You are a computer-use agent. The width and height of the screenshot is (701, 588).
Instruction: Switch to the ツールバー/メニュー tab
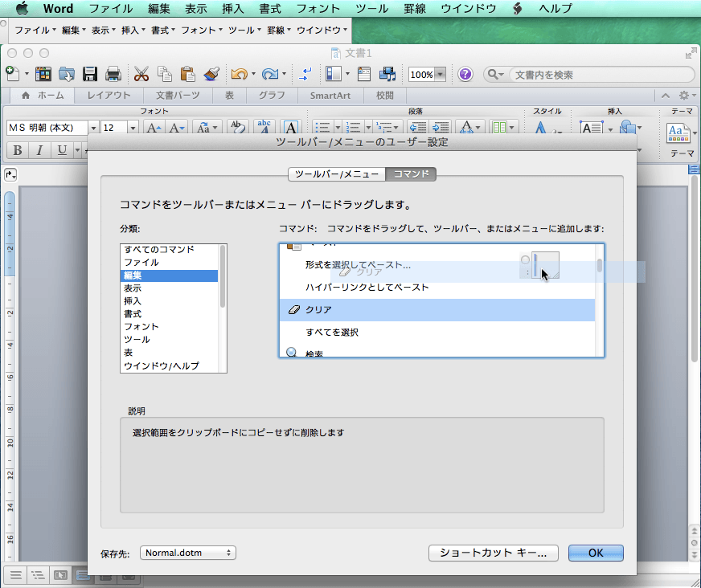(337, 174)
